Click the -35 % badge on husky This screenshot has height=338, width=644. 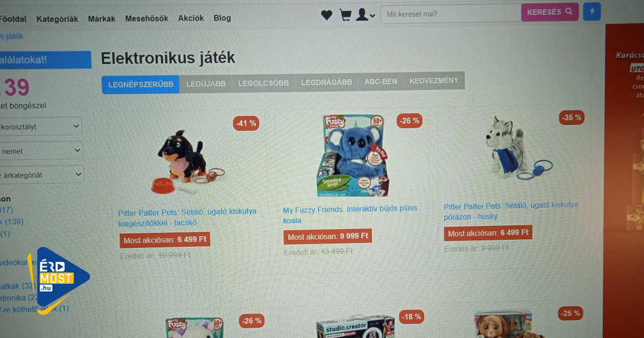click(x=571, y=117)
